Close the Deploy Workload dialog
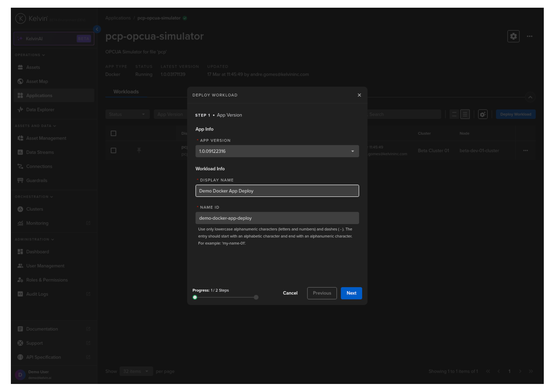555x392 pixels. (359, 95)
